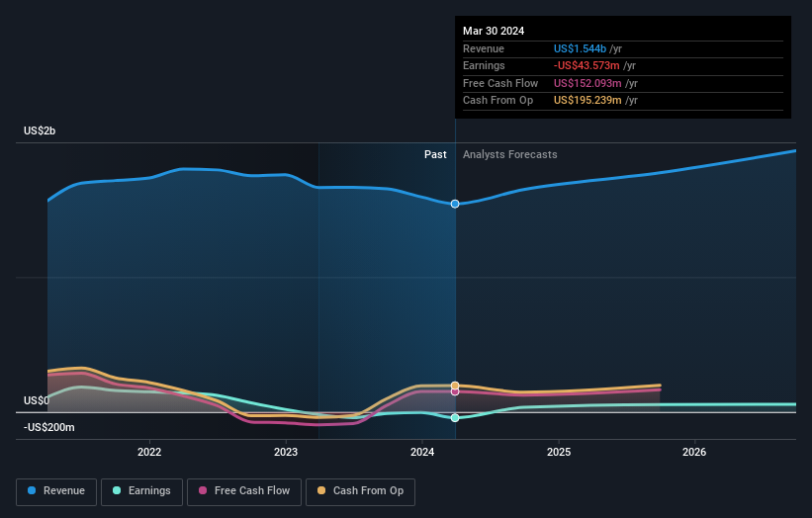Click the Mar 30 2024 tooltip date
Viewport: 812px width, 518px height.
[494, 31]
